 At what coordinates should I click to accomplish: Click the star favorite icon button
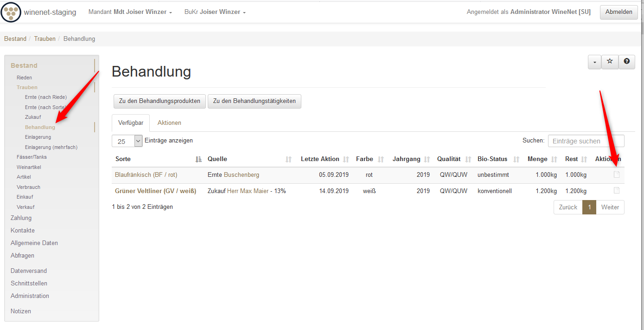(x=610, y=61)
